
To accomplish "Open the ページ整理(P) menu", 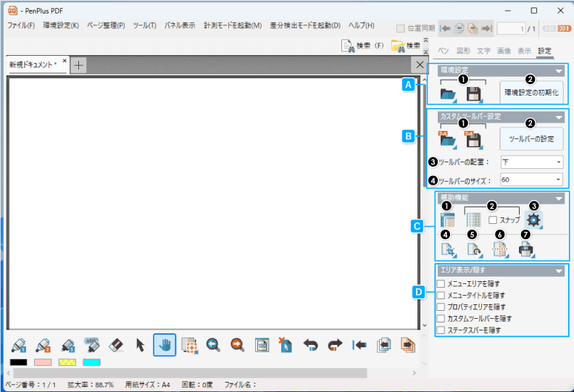I will [106, 25].
